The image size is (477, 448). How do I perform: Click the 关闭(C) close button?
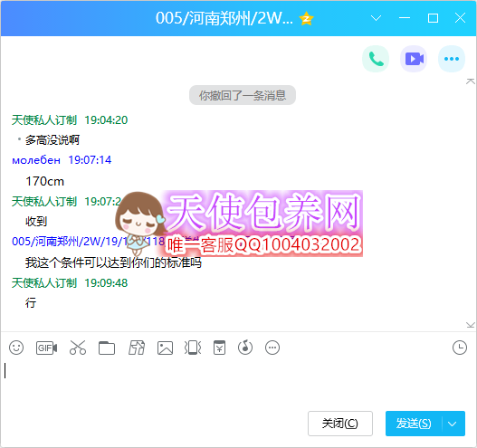click(x=340, y=424)
